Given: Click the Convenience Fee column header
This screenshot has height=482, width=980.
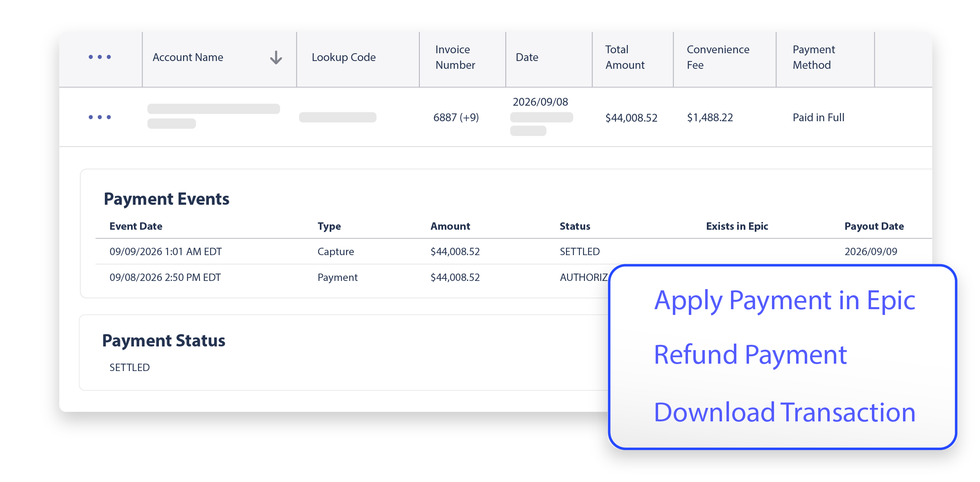Looking at the screenshot, I should pos(718,57).
